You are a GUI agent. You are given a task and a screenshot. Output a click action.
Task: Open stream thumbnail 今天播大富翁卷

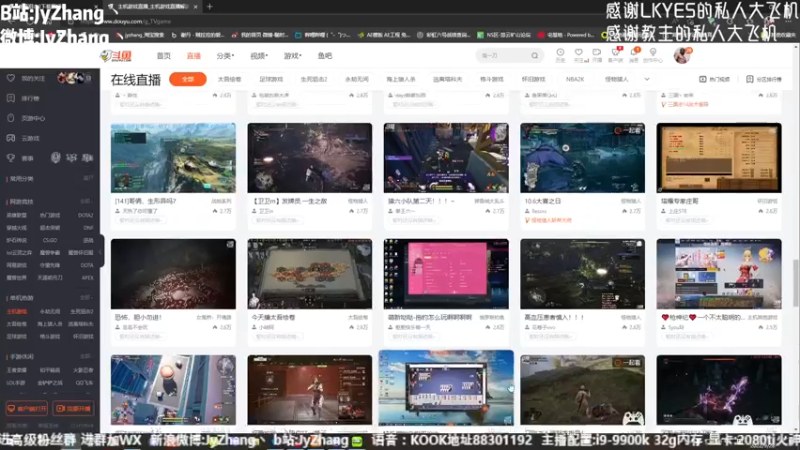tap(310, 274)
